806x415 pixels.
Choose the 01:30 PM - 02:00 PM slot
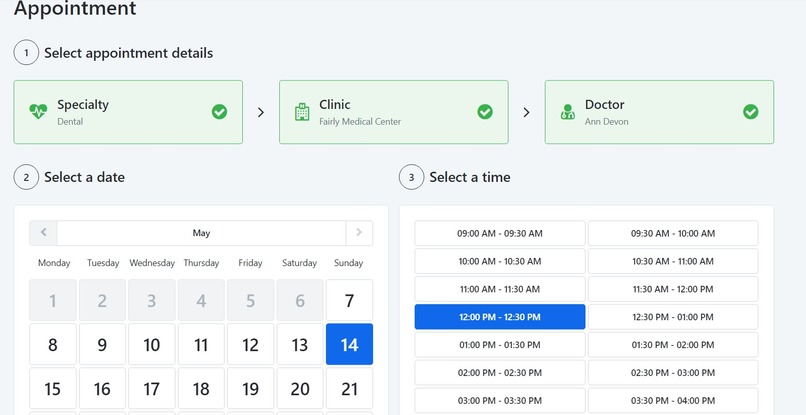coord(673,345)
